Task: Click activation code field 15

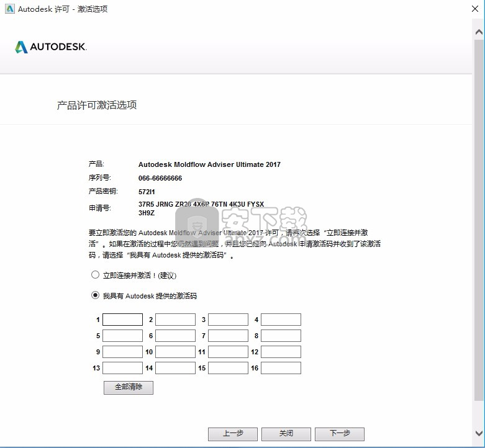Action: tap(229, 368)
